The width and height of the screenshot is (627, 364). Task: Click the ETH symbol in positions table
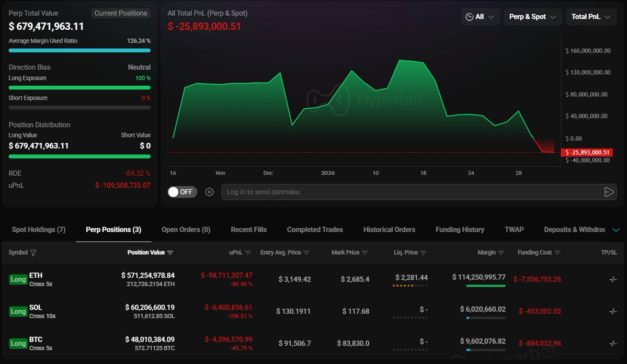pyautogui.click(x=36, y=275)
